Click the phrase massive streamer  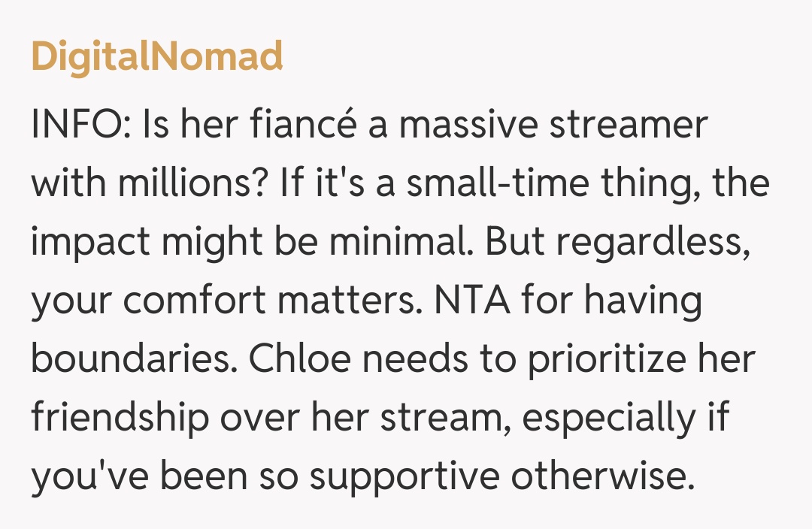[x=553, y=125]
